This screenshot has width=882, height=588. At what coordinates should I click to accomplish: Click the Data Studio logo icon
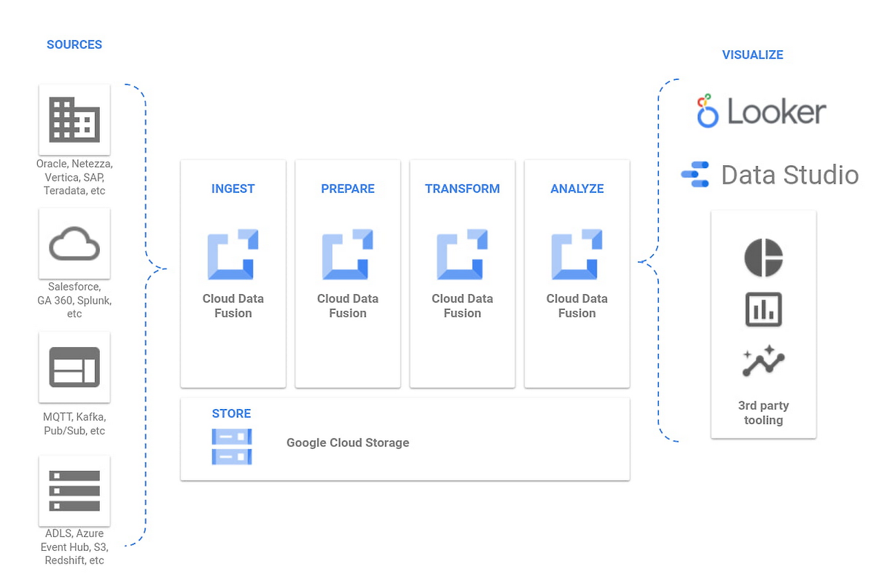(695, 174)
